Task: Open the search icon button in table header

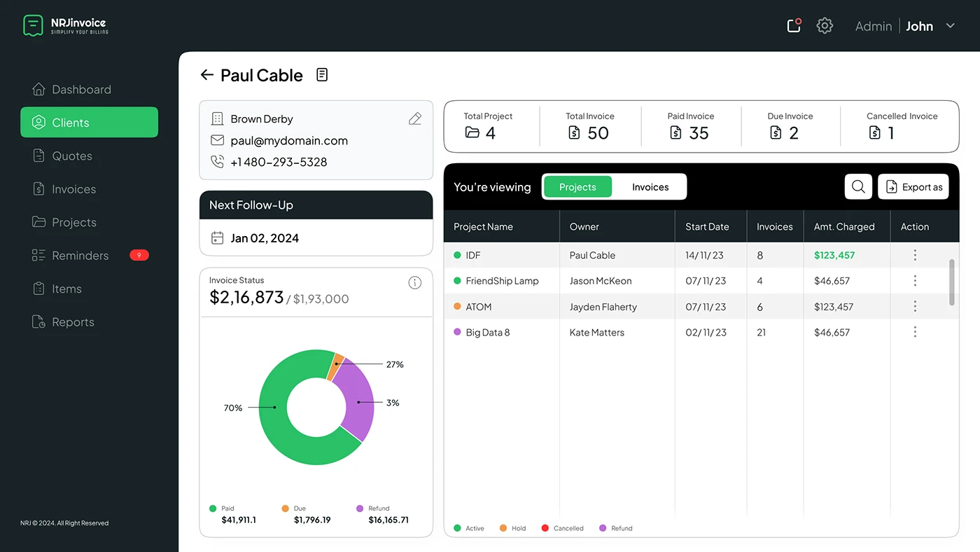Action: [x=858, y=187]
